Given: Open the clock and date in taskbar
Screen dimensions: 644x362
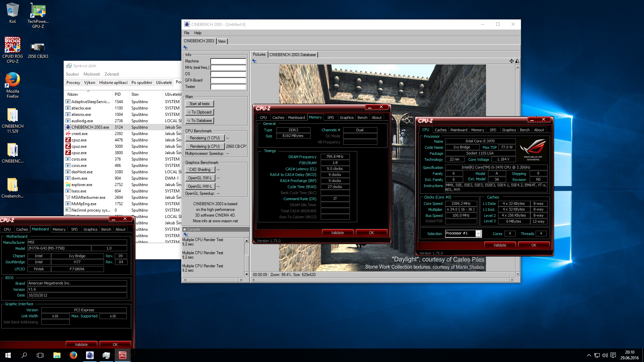Looking at the screenshot, I should (x=630, y=355).
